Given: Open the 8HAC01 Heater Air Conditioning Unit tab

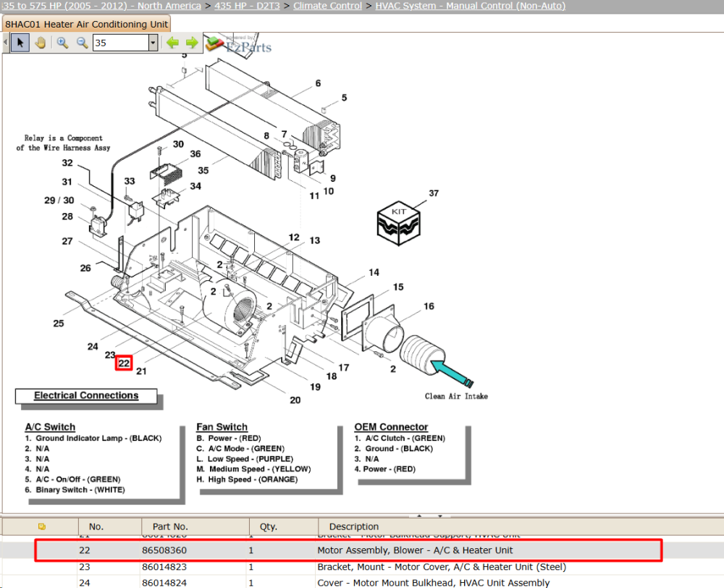Looking at the screenshot, I should (86, 24).
